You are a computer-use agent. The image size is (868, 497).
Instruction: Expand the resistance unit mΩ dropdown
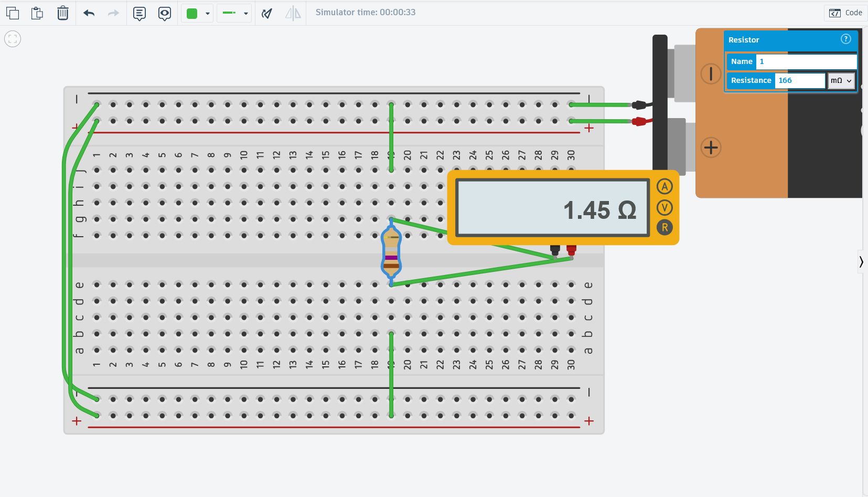[841, 81]
